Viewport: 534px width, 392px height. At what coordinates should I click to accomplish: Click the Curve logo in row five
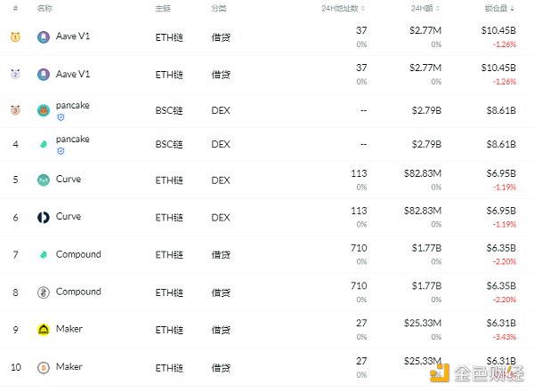click(x=44, y=180)
